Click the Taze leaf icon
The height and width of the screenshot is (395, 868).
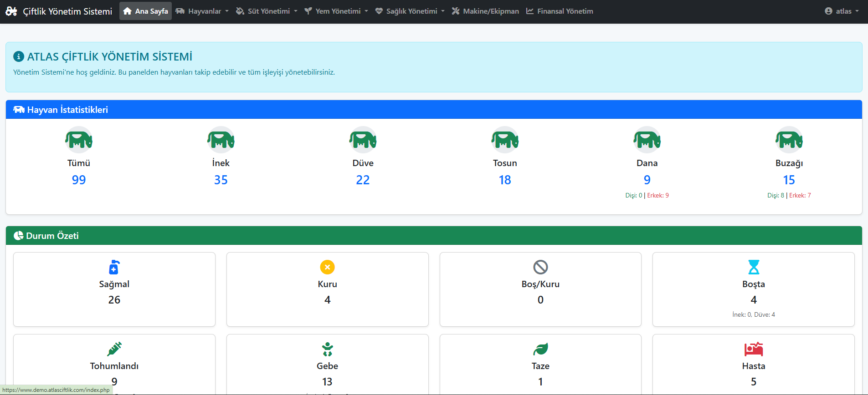click(540, 349)
